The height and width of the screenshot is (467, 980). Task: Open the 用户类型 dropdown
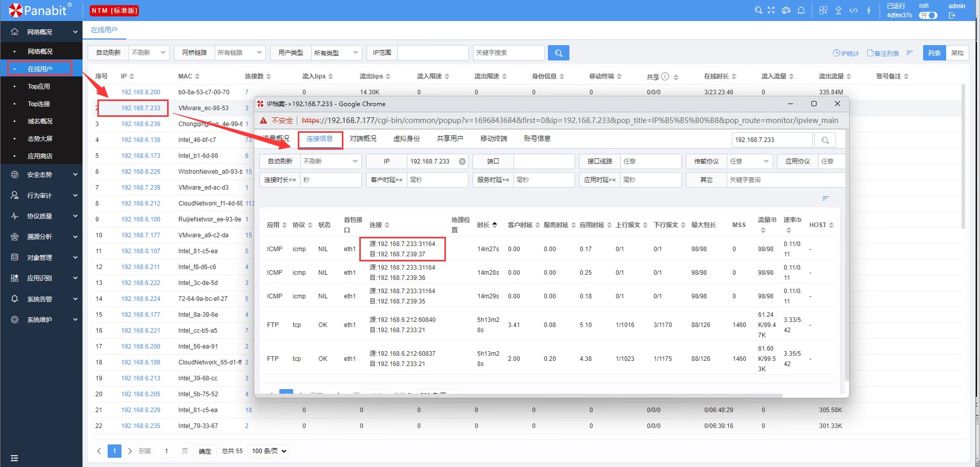[x=336, y=53]
